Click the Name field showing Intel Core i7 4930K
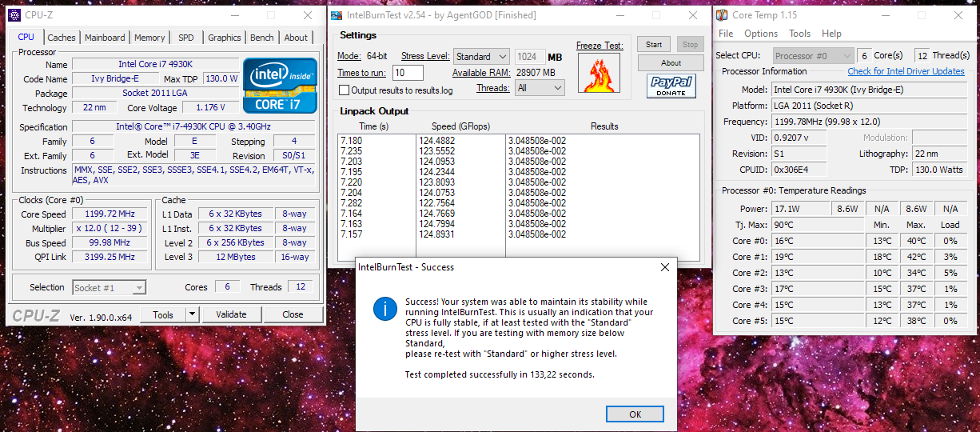Image resolution: width=980 pixels, height=432 pixels. click(154, 64)
